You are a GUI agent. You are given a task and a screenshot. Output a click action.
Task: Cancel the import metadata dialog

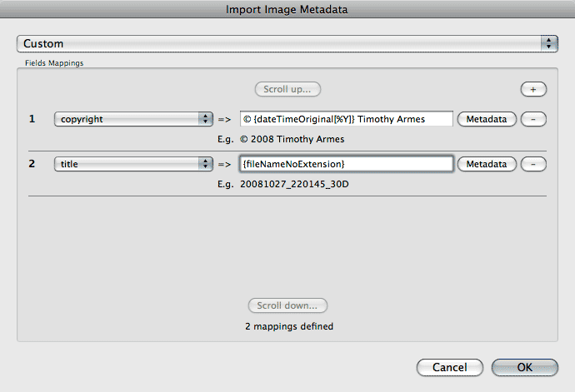pyautogui.click(x=449, y=367)
